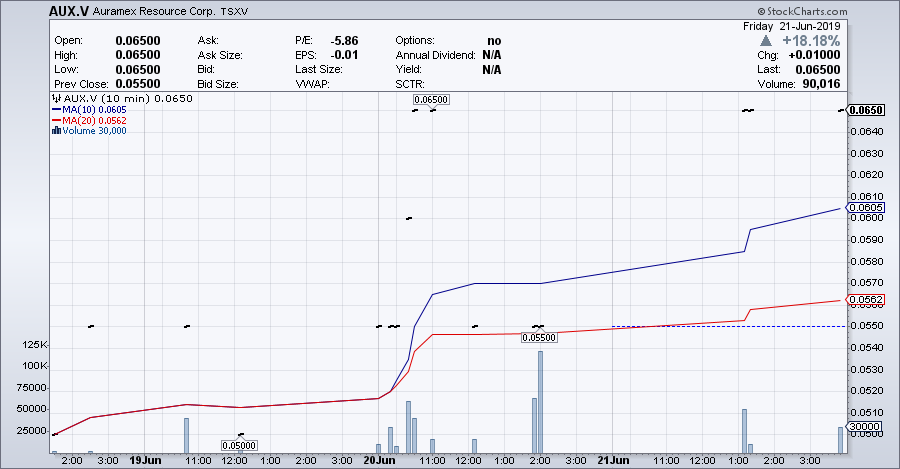Select the Last row value 0.06500
Image resolution: width=900 pixels, height=469 pixels.
(818, 69)
